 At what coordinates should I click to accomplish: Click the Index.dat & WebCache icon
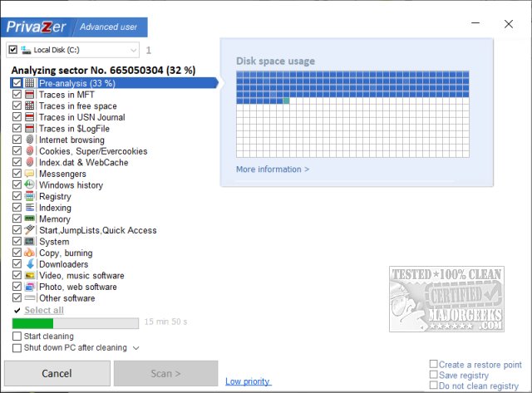[30, 162]
